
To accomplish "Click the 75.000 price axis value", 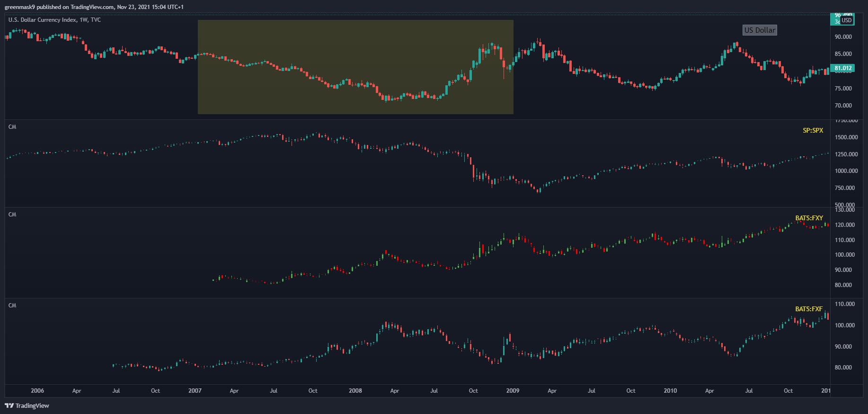I will tap(843, 89).
